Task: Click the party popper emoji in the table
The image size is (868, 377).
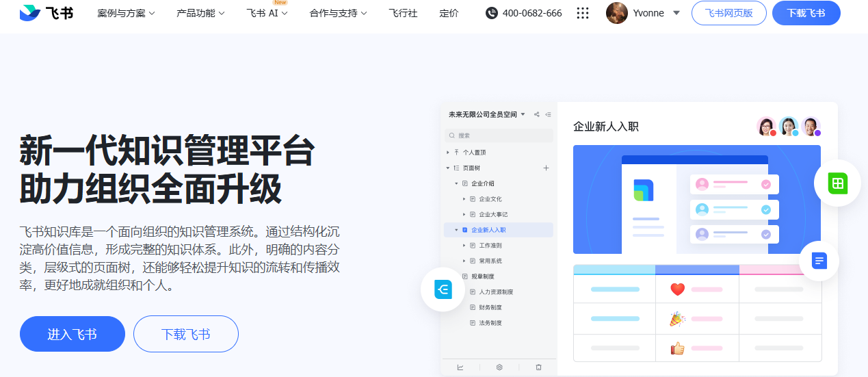Action: [677, 319]
